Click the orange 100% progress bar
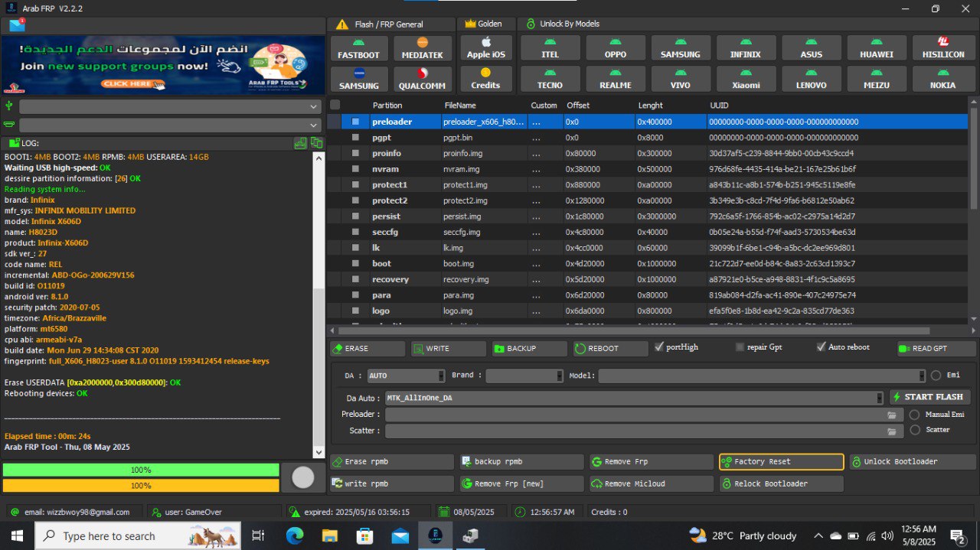The height and width of the screenshot is (550, 980). (x=141, y=485)
